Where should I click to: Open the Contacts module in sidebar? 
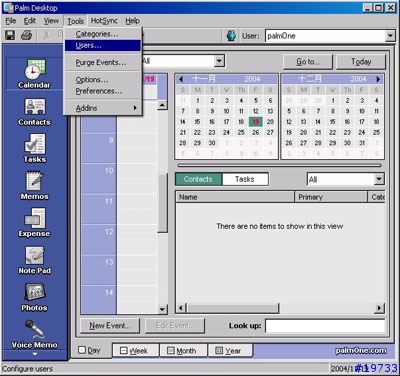click(34, 112)
